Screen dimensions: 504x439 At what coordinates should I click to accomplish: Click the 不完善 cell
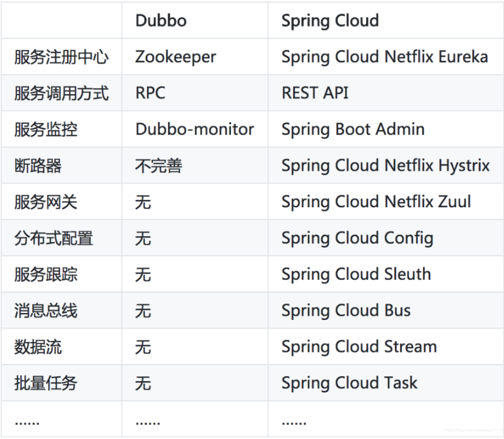159,166
